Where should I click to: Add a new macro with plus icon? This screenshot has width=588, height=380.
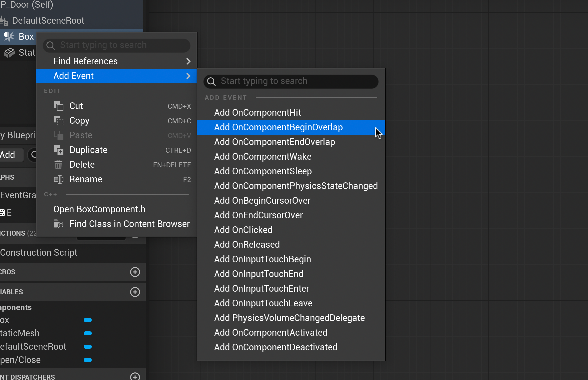[x=135, y=272]
